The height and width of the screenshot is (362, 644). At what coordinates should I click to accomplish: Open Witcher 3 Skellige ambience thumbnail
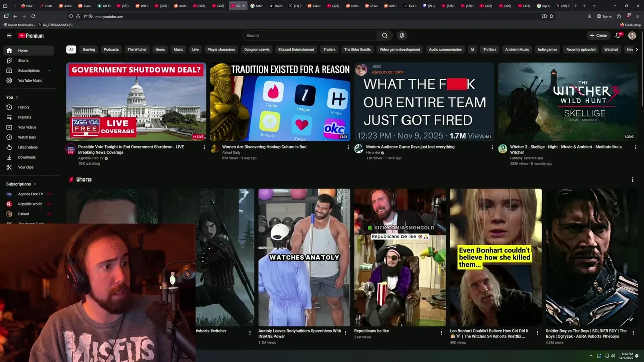click(568, 102)
